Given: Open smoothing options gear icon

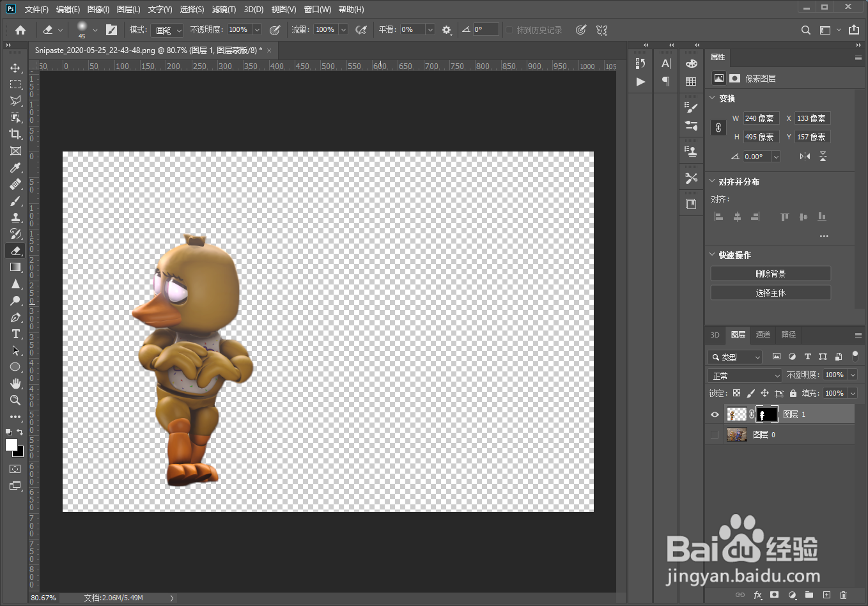Looking at the screenshot, I should [446, 30].
